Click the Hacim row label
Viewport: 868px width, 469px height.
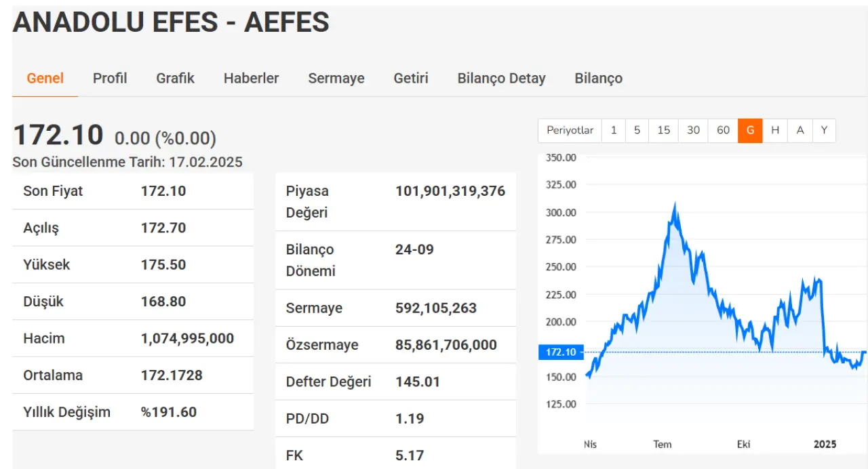click(x=44, y=338)
